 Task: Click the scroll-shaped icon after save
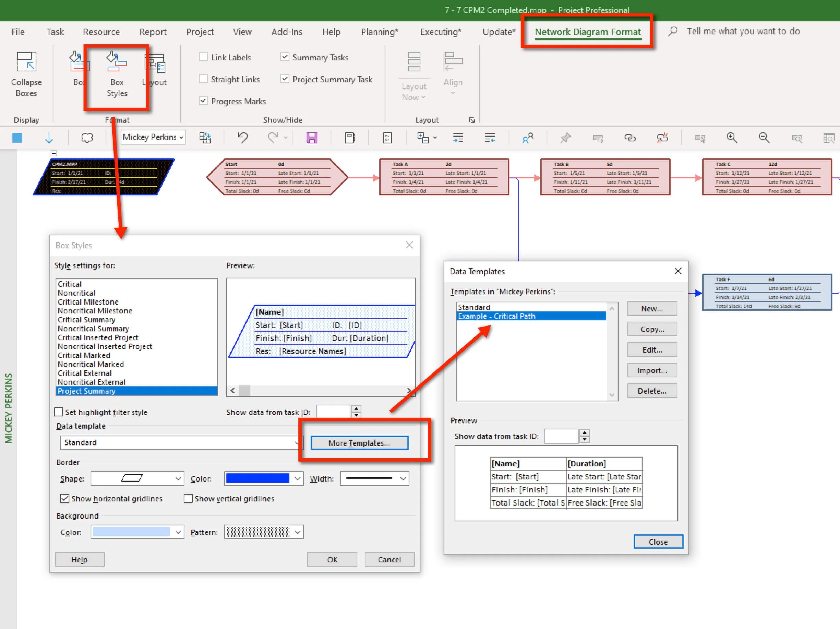click(x=349, y=138)
